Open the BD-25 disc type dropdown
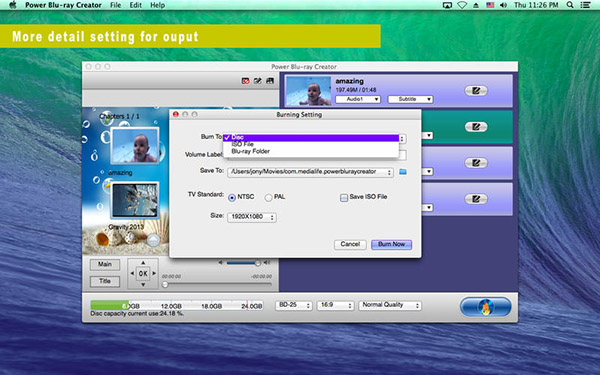The image size is (600, 375). pyautogui.click(x=293, y=305)
